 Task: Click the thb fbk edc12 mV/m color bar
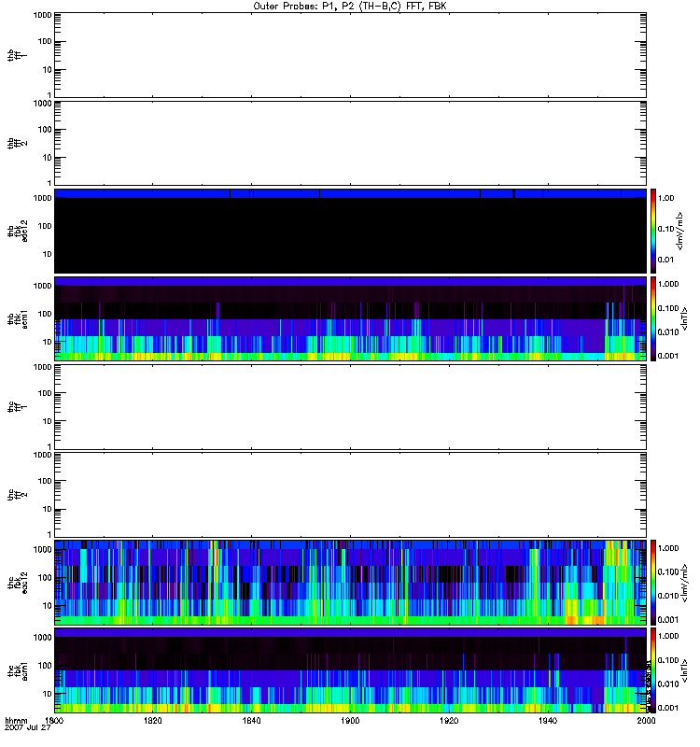(x=654, y=230)
